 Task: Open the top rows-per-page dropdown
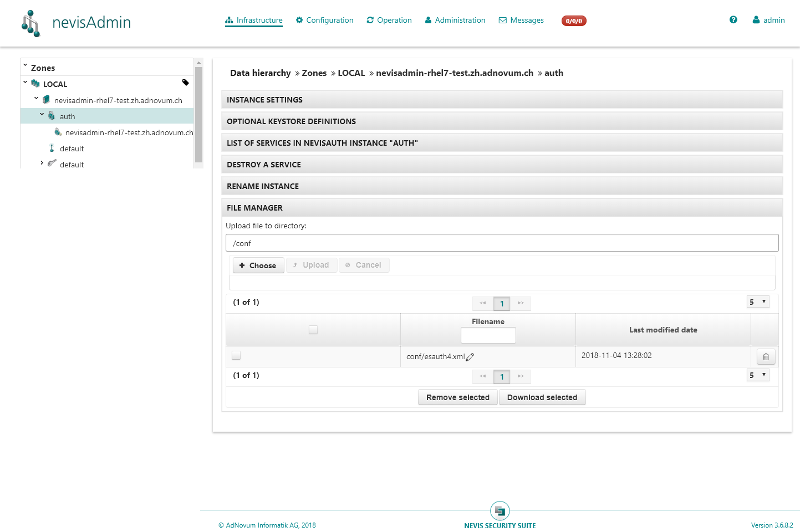pos(758,302)
